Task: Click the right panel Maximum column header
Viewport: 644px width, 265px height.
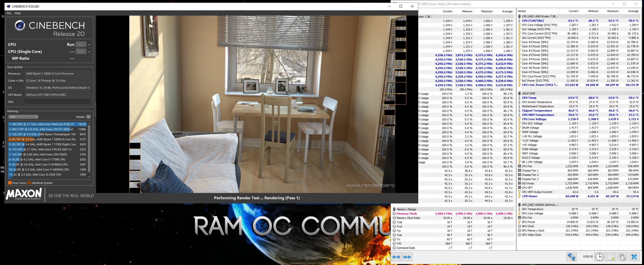Action: click(x=610, y=11)
